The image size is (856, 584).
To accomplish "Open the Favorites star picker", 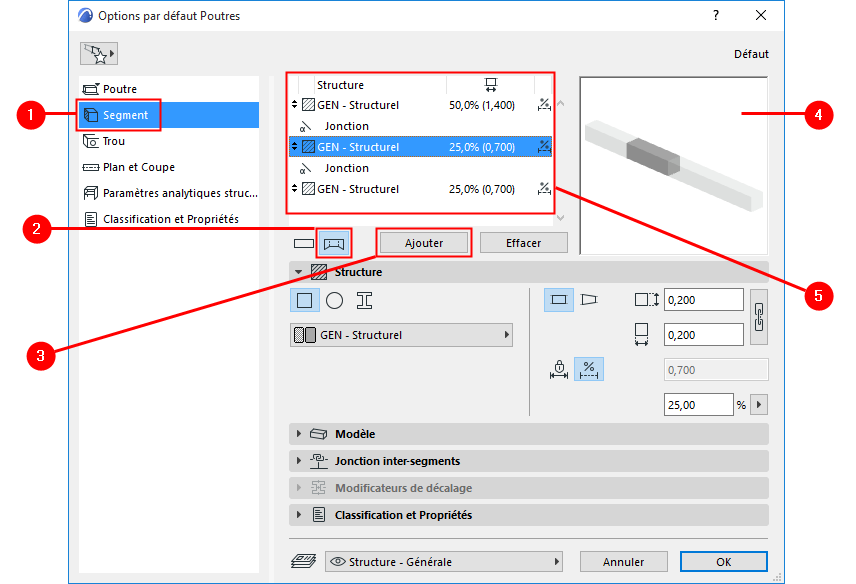I will [99, 53].
